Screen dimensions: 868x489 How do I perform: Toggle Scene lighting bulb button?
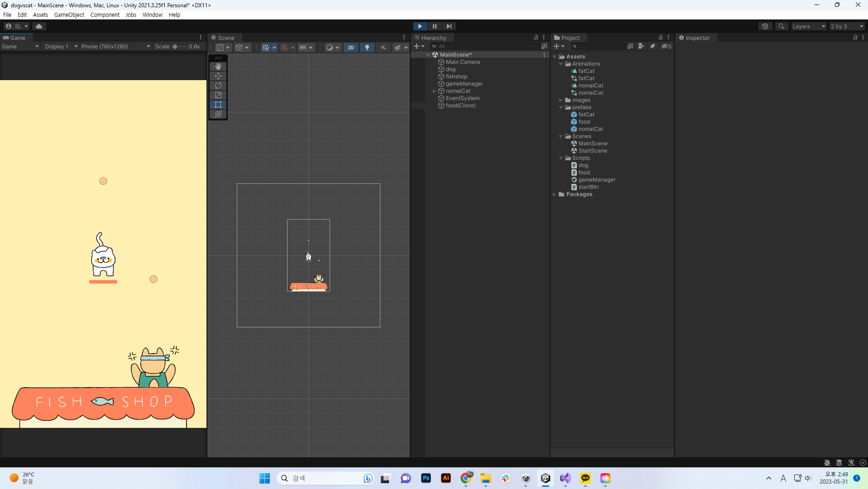367,48
